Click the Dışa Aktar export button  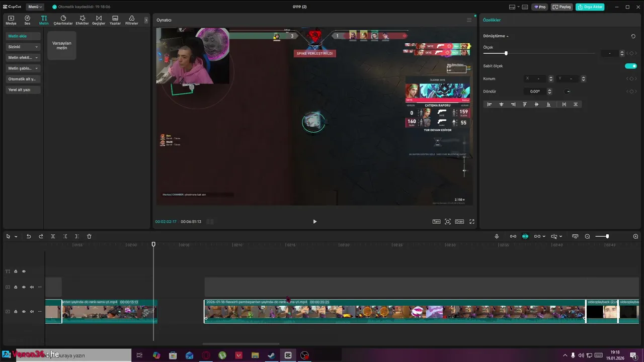(x=590, y=7)
